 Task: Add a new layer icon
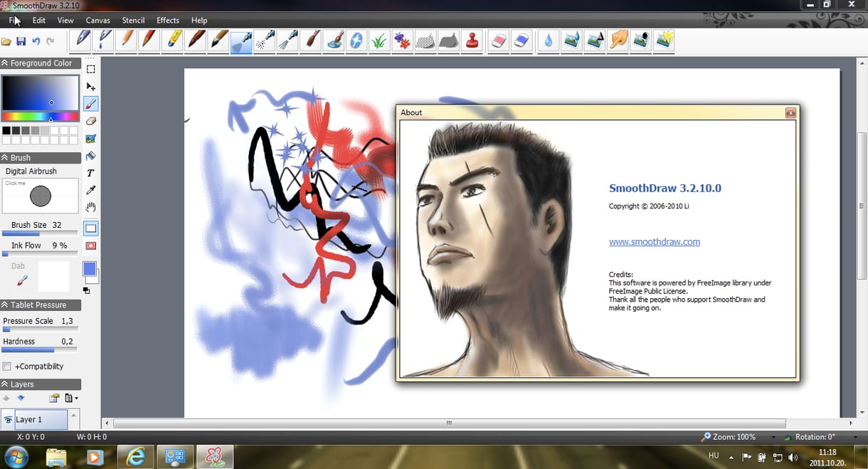53,398
